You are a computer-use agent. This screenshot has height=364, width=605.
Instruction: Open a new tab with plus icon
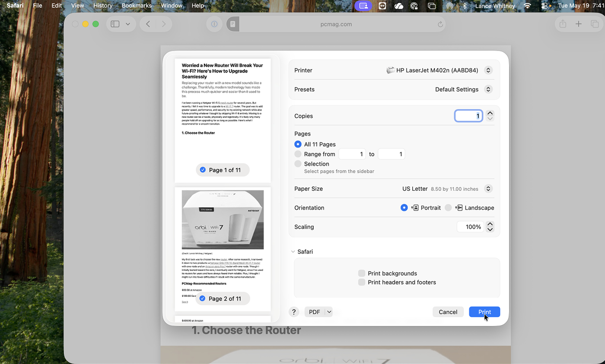pyautogui.click(x=579, y=24)
